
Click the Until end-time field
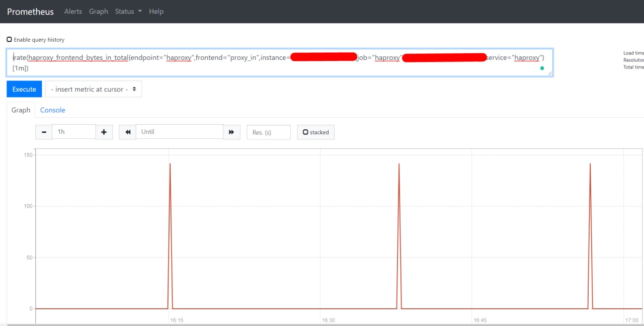180,132
